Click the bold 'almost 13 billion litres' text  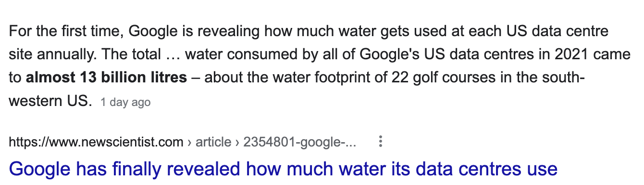pos(106,78)
